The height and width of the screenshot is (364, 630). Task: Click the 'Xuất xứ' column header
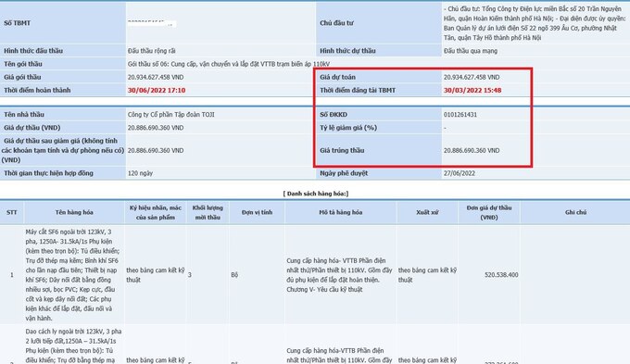[x=427, y=212]
